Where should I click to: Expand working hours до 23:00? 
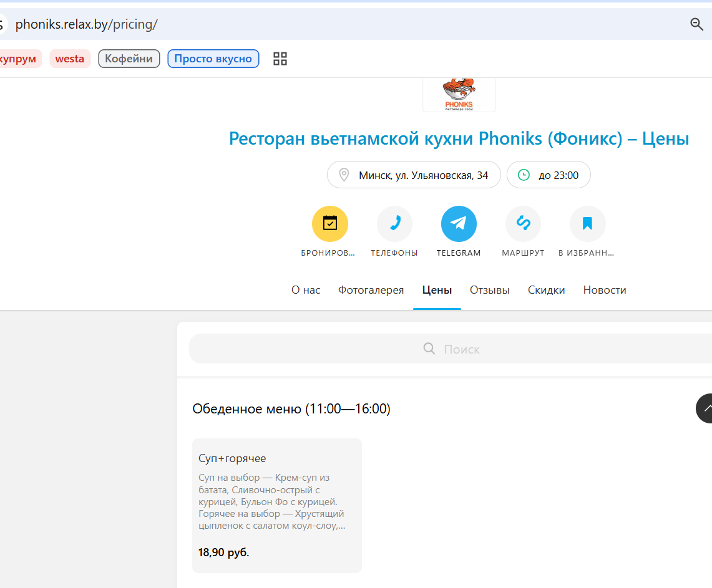click(549, 175)
